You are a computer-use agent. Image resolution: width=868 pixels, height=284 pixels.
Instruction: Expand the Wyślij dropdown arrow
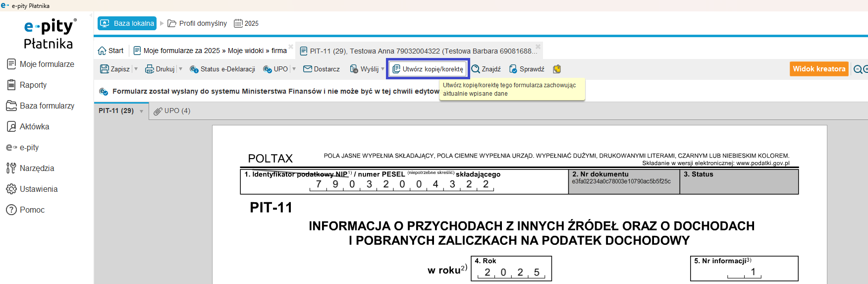tap(382, 69)
